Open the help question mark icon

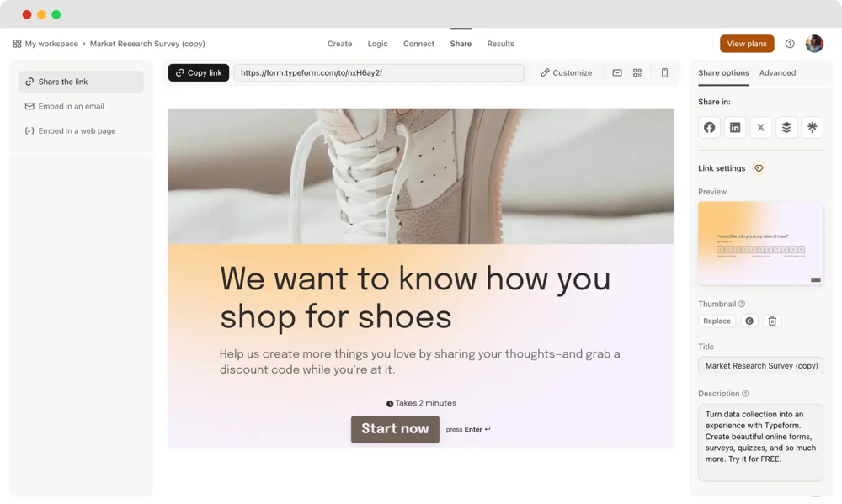790,44
